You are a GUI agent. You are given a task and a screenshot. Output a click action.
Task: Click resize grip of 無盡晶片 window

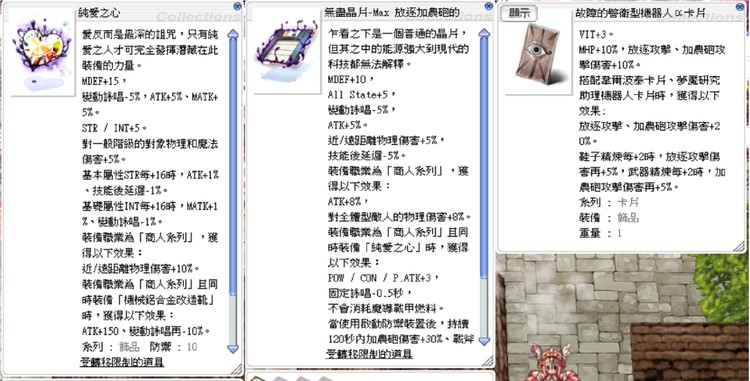(487, 361)
